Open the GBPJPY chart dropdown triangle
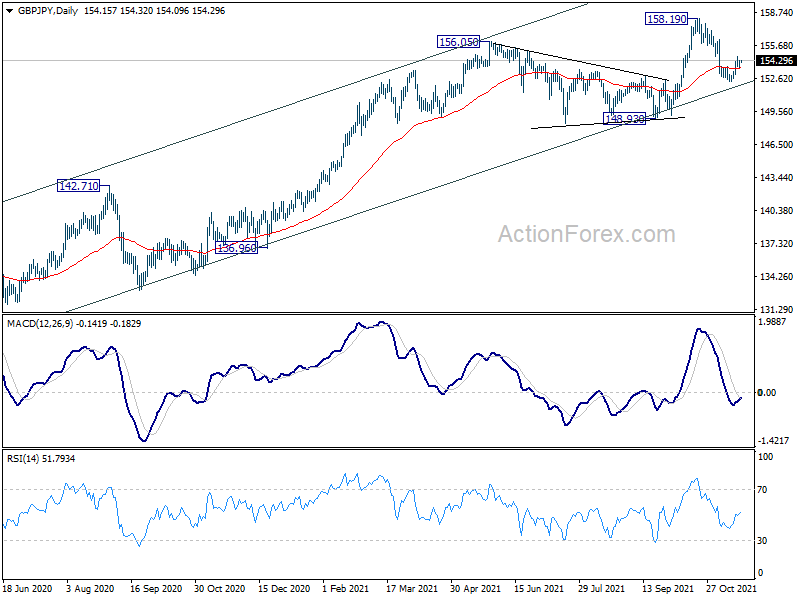800x600 pixels. point(9,11)
